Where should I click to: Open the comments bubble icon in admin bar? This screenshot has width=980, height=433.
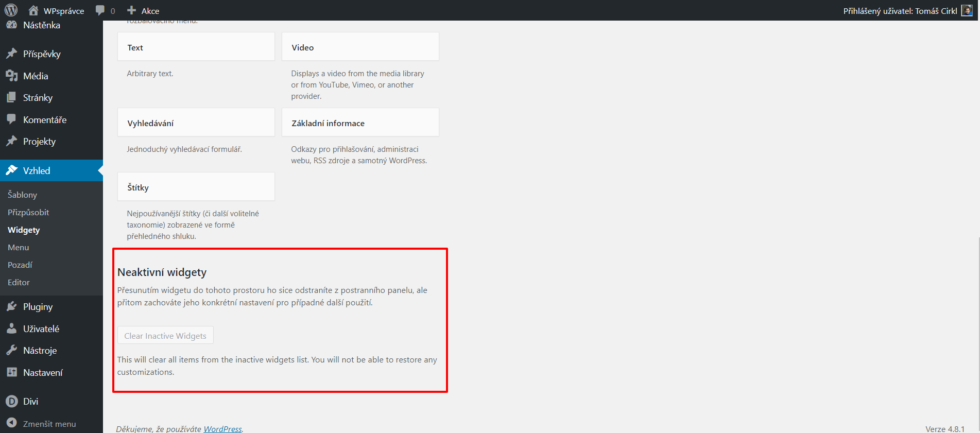click(100, 10)
